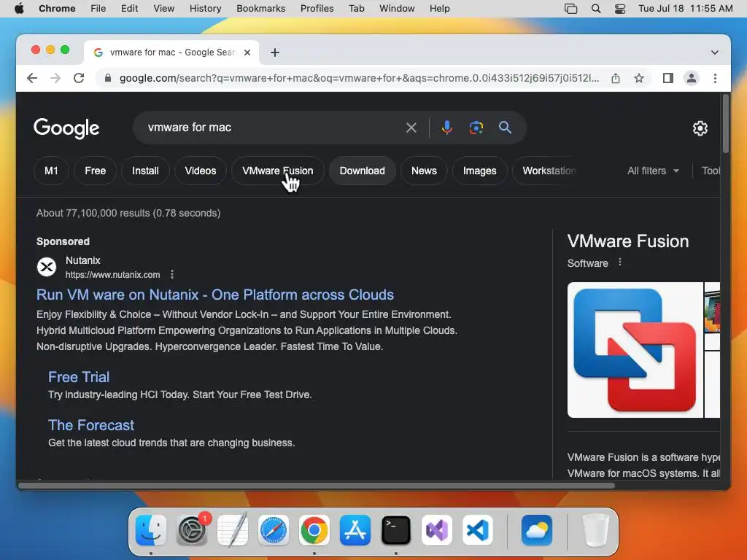Click the lock site info icon
Screen dimensions: 747x560
(108, 78)
